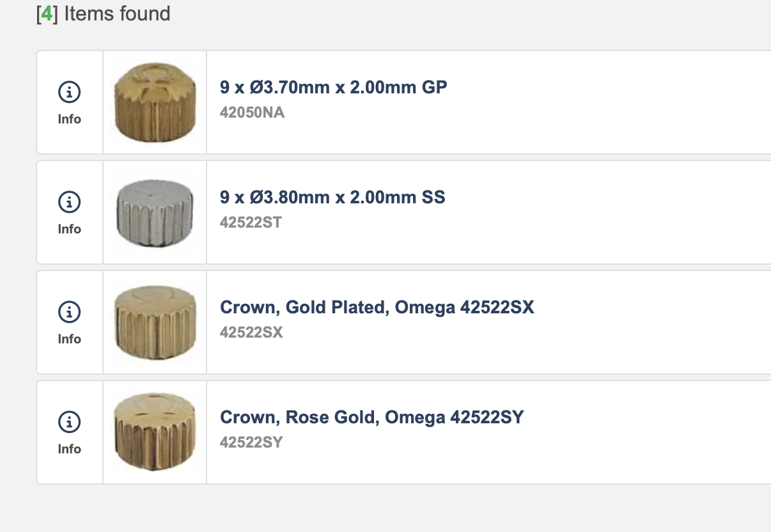Viewport: 771px width, 532px height.
Task: Open "Crown, Gold Plated, Omega 42522SX" title
Action: pos(377,308)
